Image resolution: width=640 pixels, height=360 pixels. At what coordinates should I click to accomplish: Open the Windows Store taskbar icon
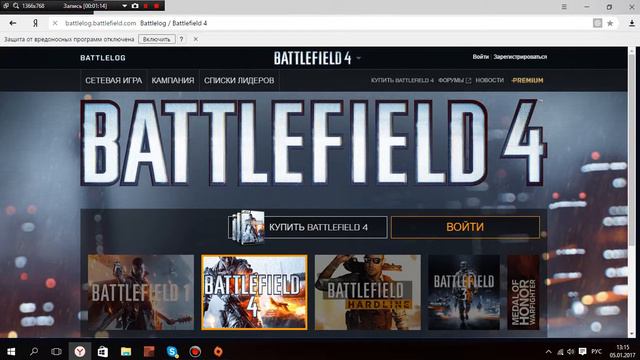point(103,351)
